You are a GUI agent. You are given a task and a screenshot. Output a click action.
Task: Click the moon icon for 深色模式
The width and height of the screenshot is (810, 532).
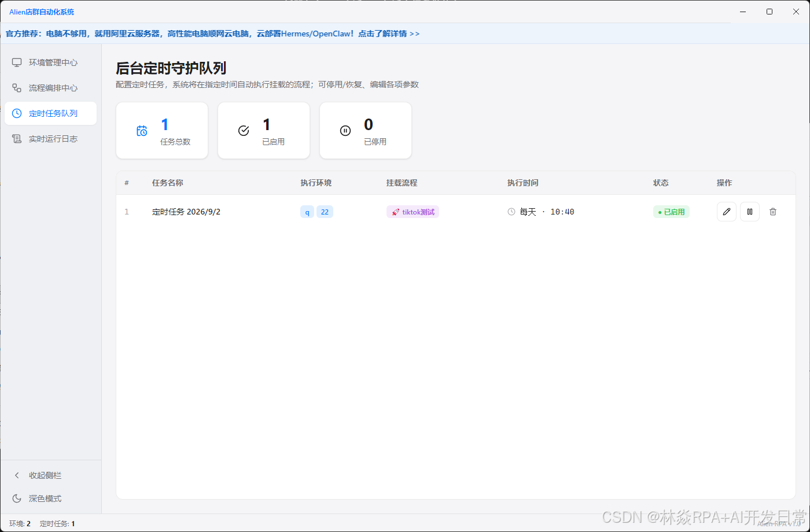click(17, 498)
